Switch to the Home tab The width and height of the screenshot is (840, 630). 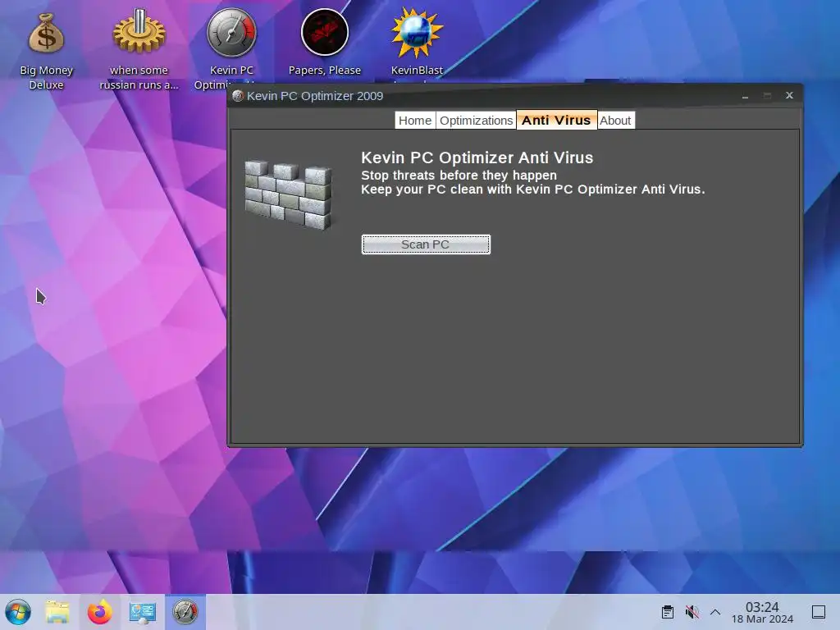(x=415, y=121)
